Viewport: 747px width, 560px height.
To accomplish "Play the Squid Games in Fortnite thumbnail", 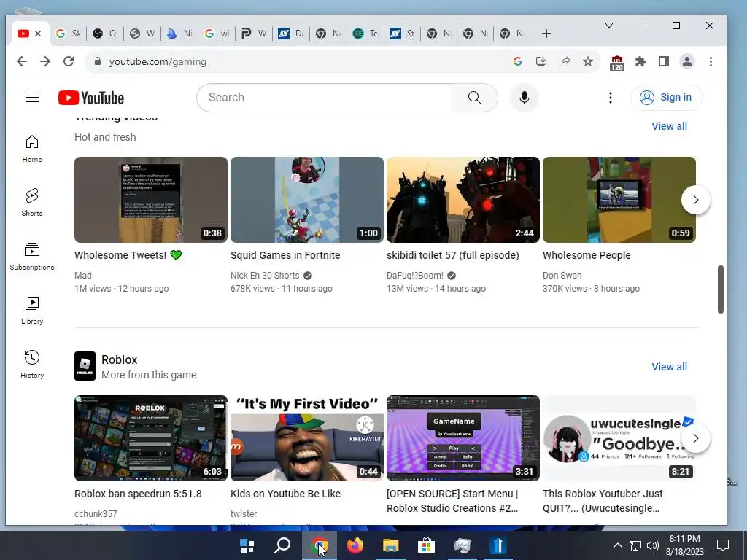I will [307, 200].
